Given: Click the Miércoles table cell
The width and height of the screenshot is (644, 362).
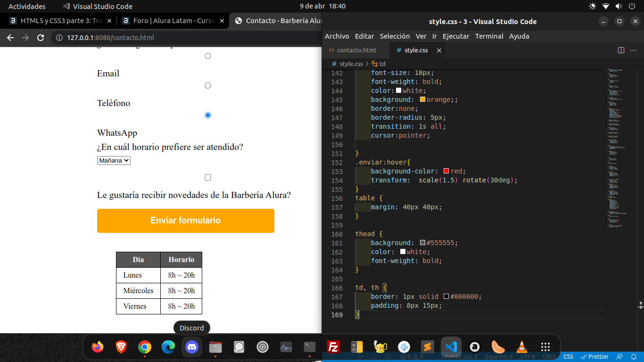Looking at the screenshot, I should coord(139,291).
